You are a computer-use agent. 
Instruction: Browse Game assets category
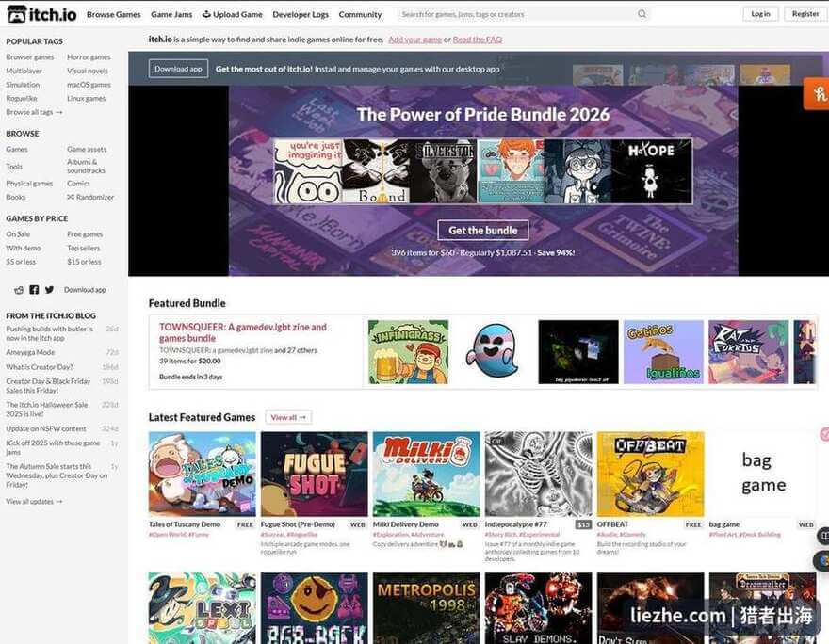(87, 150)
